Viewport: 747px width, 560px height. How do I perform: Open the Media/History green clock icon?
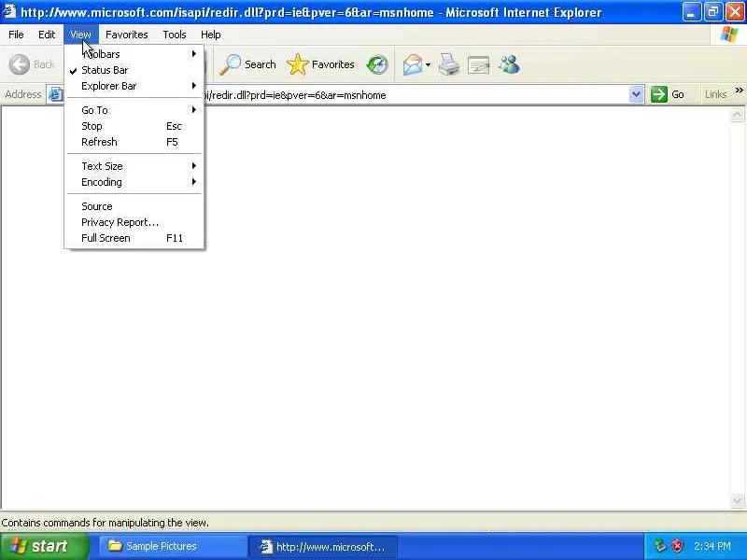[x=377, y=64]
